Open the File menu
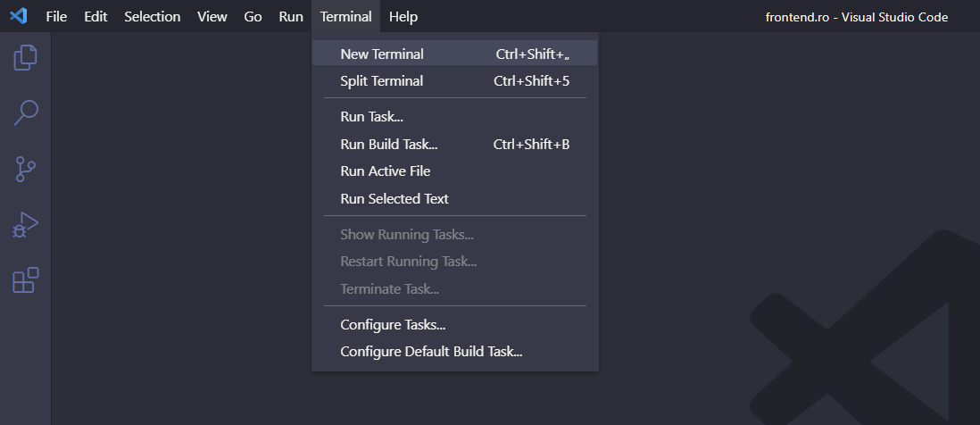 [x=56, y=17]
